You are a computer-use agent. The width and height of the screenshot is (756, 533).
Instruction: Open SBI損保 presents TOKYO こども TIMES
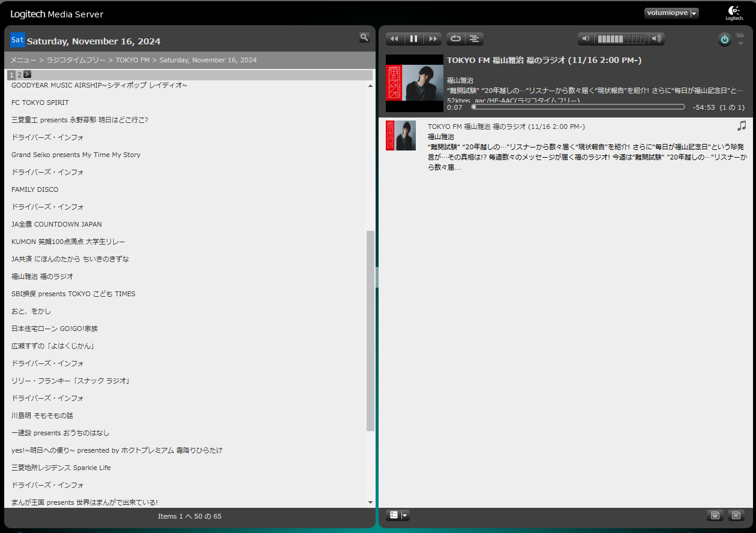tap(73, 294)
